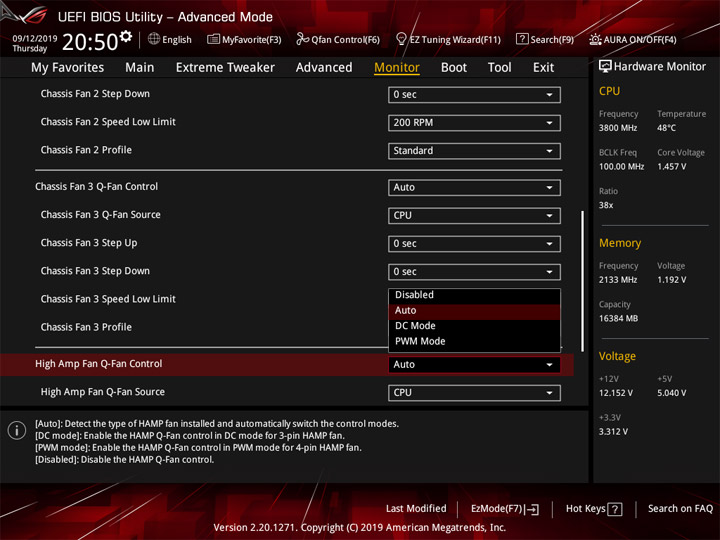Click memory frequency 2133 MHz
Image resolution: width=720 pixels, height=540 pixels.
618,280
